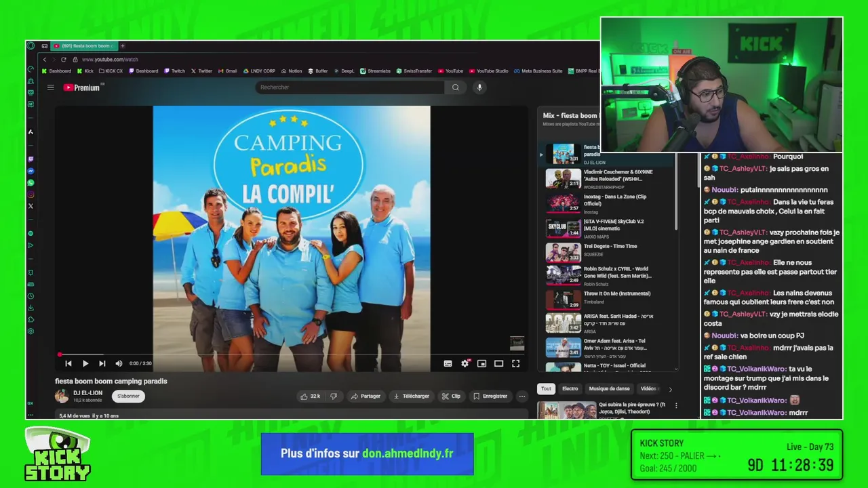
Task: Open the Meta Business Suite bookmark
Action: click(x=538, y=71)
